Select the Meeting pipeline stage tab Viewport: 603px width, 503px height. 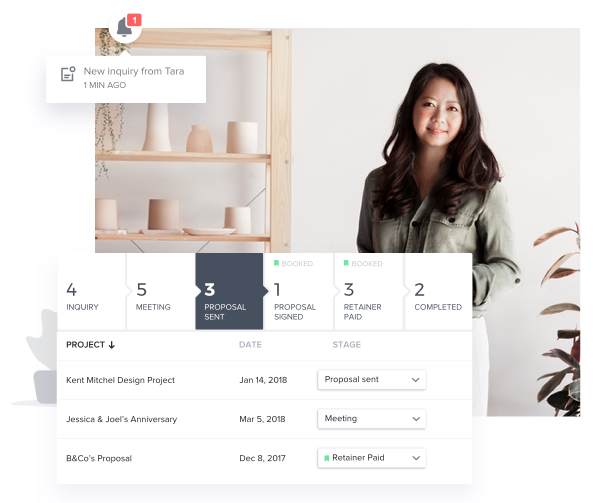tap(161, 291)
